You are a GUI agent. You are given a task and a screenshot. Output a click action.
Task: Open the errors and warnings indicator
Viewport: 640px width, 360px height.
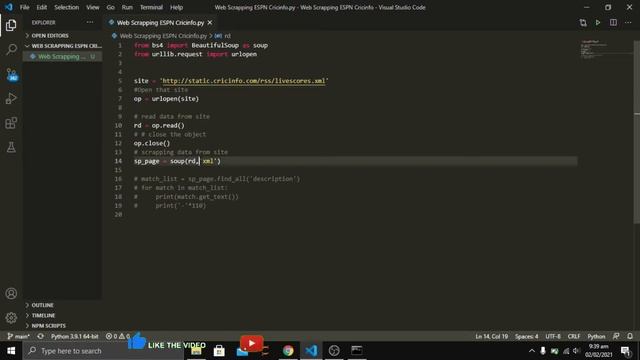coord(118,336)
